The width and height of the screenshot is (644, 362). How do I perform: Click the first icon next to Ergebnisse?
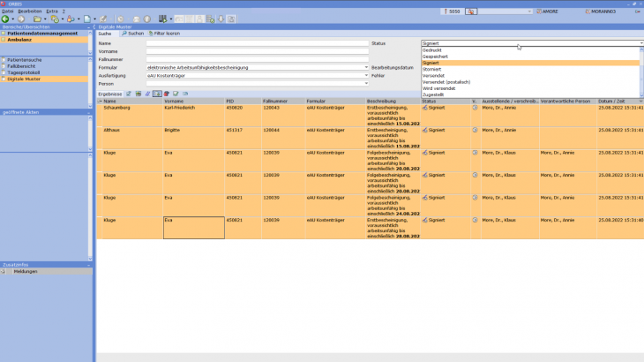[128, 93]
